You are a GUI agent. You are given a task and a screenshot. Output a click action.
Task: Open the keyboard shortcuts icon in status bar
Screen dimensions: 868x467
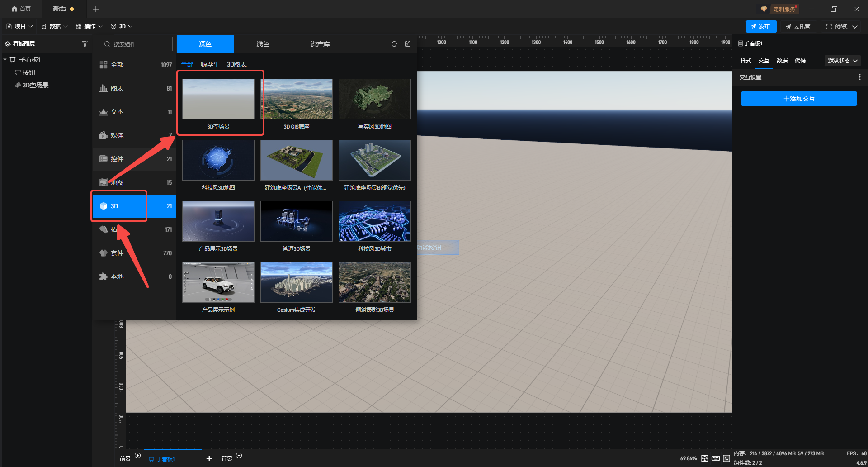(x=716, y=458)
